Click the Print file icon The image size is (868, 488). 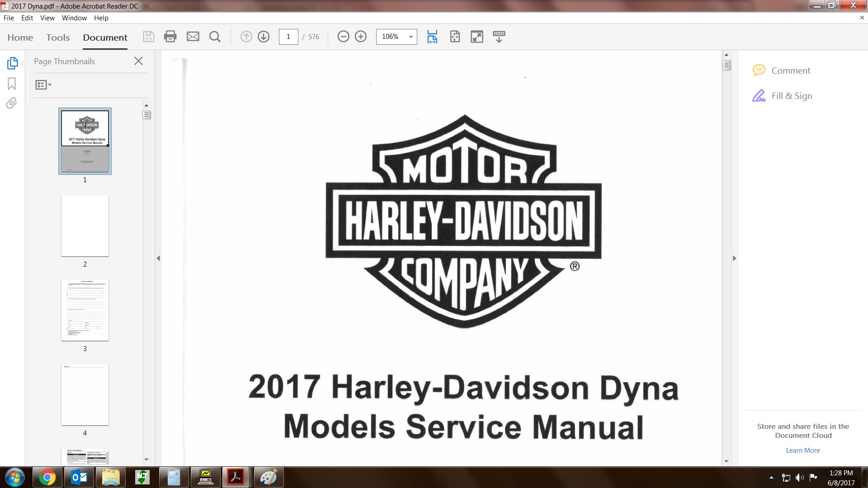pos(170,37)
